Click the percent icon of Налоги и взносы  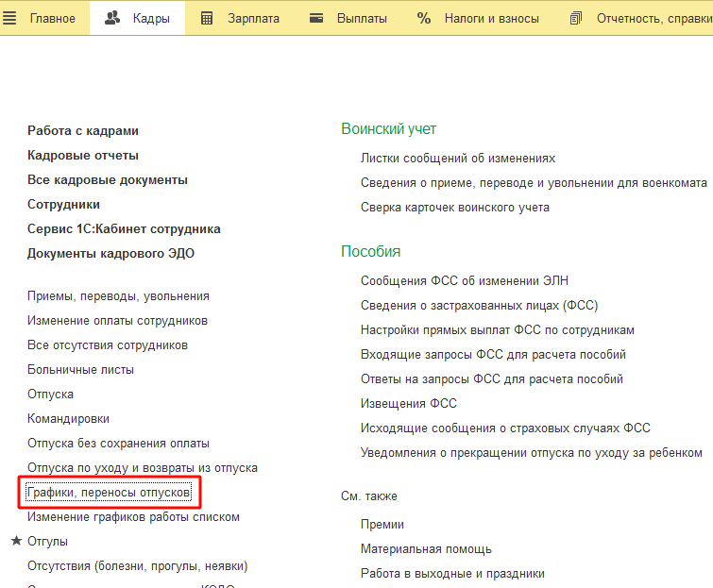pos(424,18)
